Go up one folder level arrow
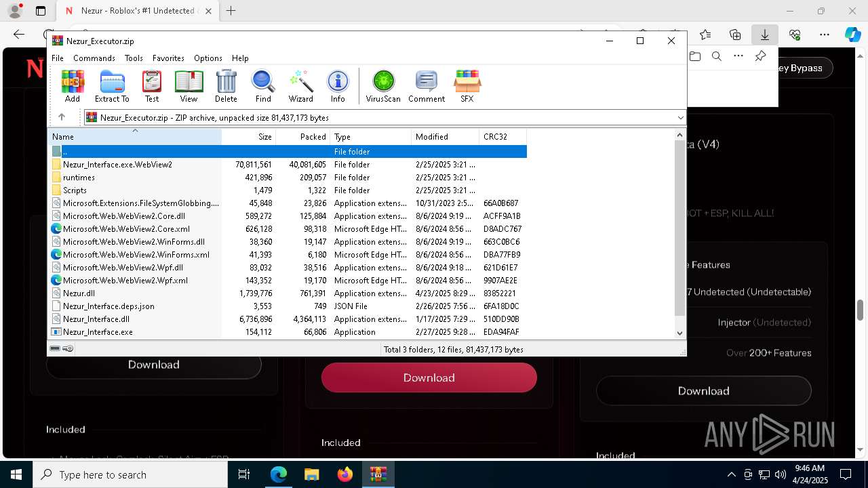 pyautogui.click(x=62, y=117)
